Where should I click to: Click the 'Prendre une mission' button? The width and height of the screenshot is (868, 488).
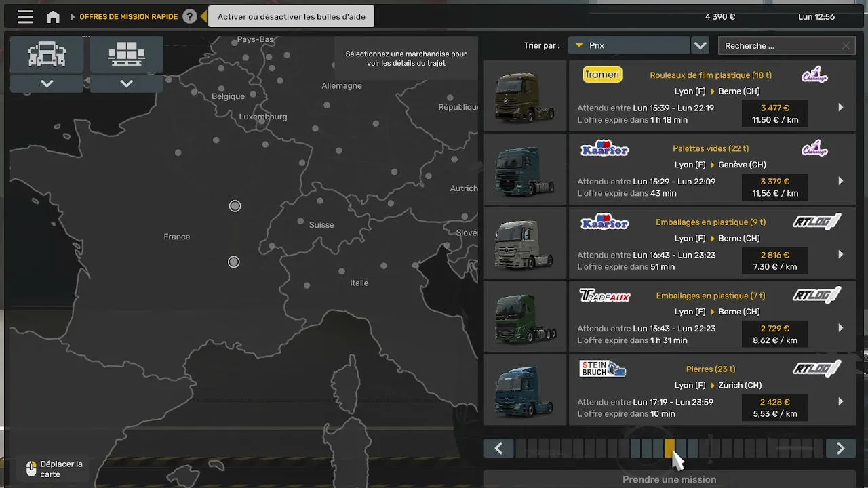[x=669, y=479]
